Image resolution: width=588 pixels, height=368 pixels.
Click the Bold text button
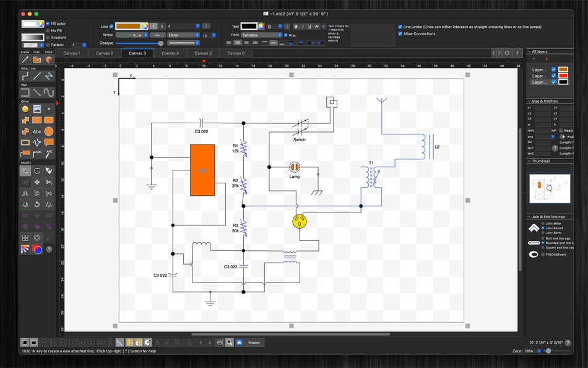[296, 27]
